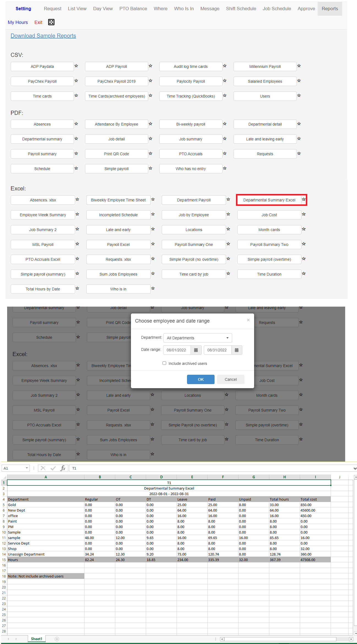Open the My Hours link
This screenshot has height=644, width=357.
(x=18, y=22)
